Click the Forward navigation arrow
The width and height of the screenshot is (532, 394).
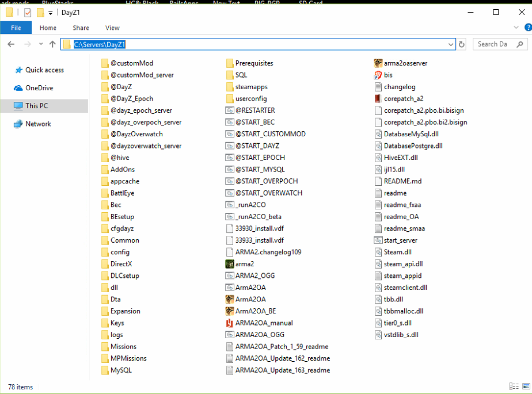point(28,44)
